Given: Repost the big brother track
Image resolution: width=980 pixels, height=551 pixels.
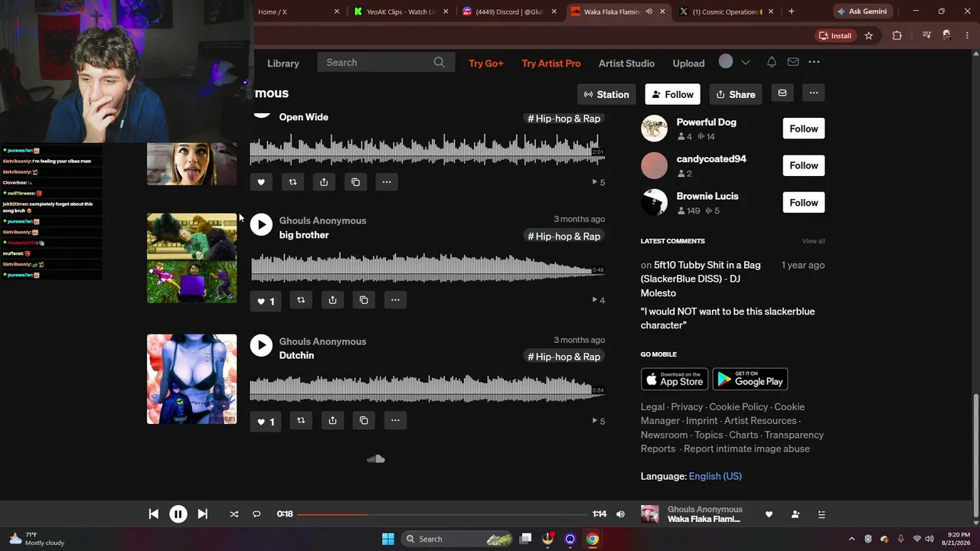Looking at the screenshot, I should click(x=301, y=300).
